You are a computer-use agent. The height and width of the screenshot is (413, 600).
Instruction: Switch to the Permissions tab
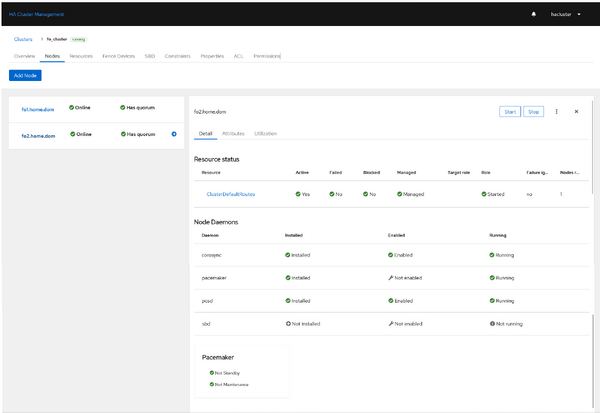point(267,56)
